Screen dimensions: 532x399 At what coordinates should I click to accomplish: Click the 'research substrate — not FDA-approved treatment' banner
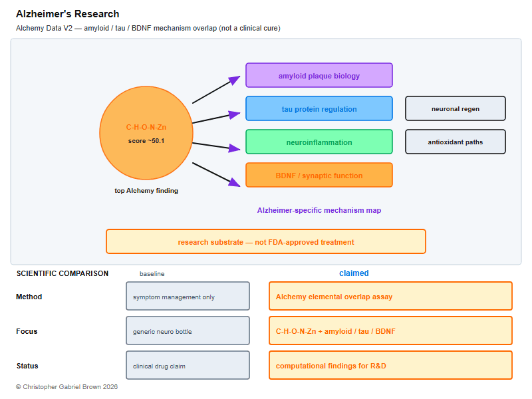tap(266, 241)
